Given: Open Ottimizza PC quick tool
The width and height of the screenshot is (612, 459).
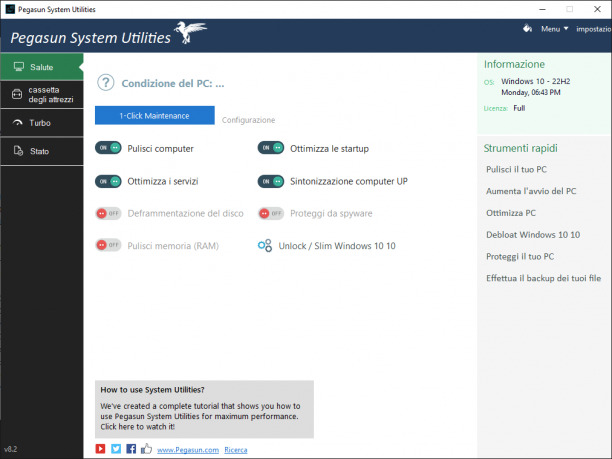Looking at the screenshot, I should point(511,213).
